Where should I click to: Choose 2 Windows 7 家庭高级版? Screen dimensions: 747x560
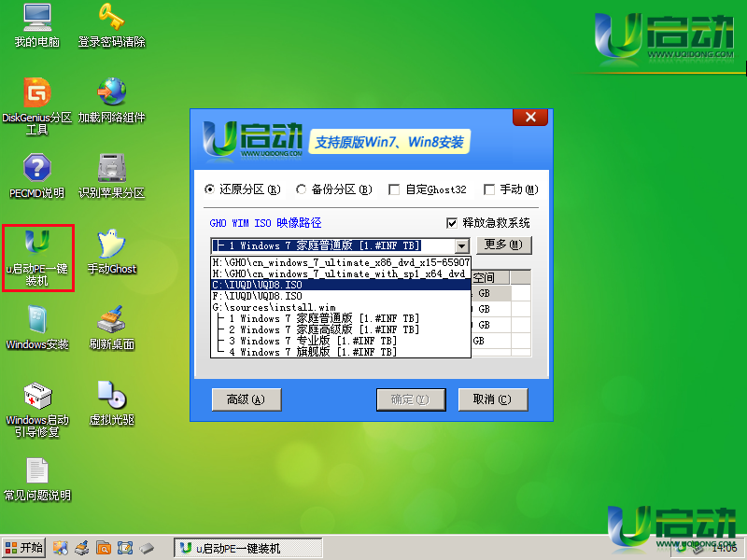pyautogui.click(x=341, y=329)
